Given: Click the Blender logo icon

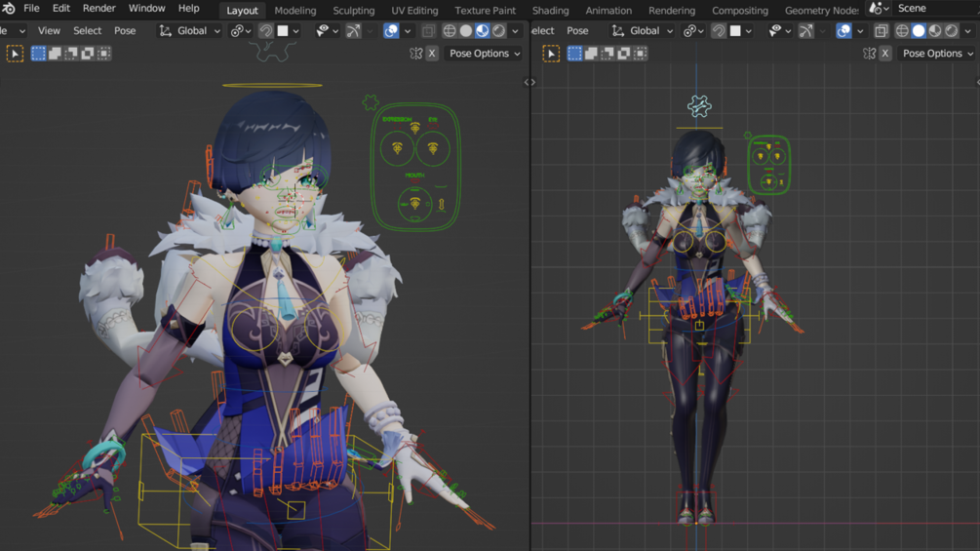Looking at the screenshot, I should tap(8, 8).
